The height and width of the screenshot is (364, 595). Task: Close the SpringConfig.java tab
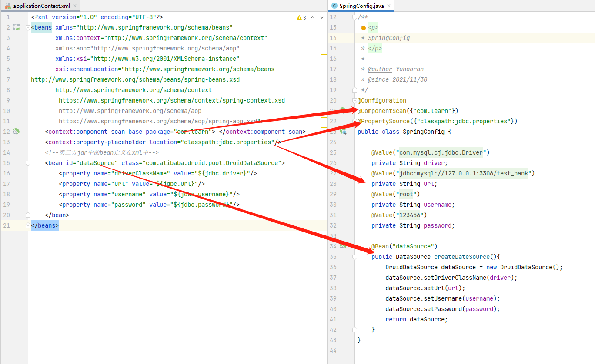click(389, 6)
